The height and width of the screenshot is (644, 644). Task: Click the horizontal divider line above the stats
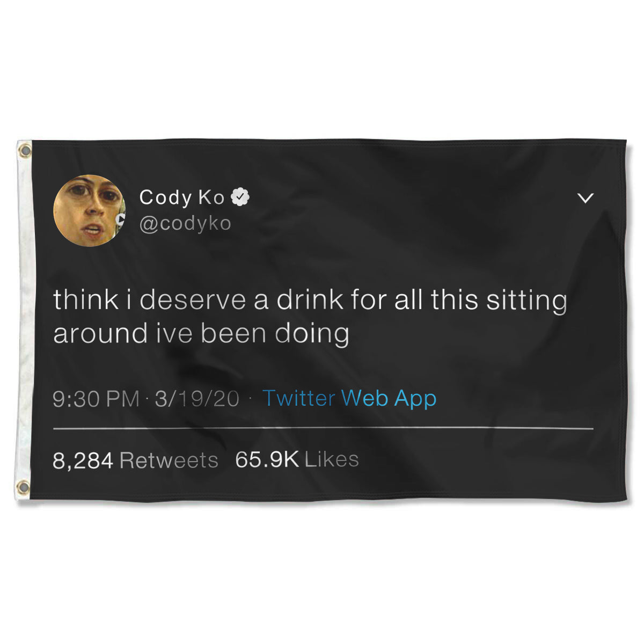click(324, 429)
